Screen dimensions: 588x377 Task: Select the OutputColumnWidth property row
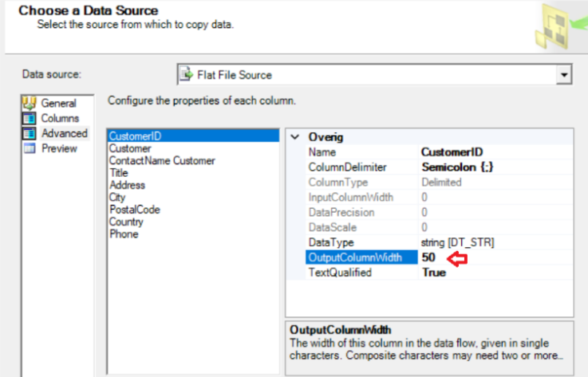pos(439,257)
